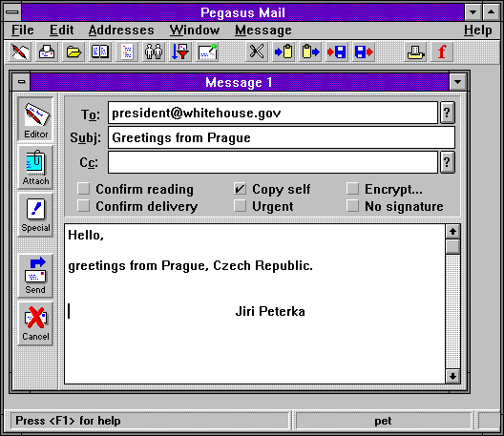Click the message body scrollbar down arrow

(x=452, y=376)
